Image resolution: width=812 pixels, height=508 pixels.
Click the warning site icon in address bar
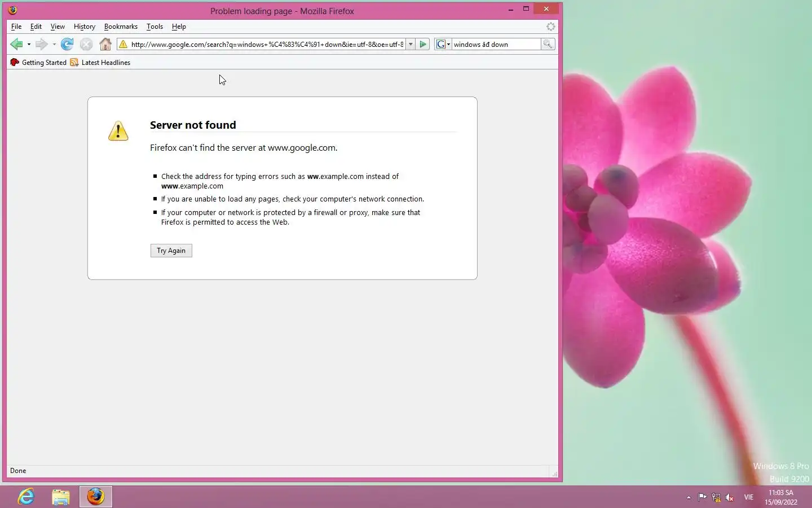tap(123, 44)
